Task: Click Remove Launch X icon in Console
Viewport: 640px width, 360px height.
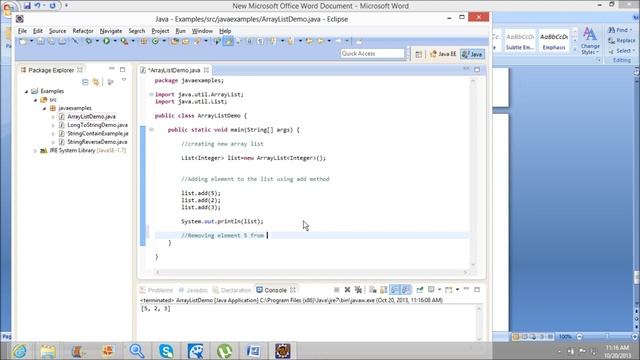Action: coord(347,290)
